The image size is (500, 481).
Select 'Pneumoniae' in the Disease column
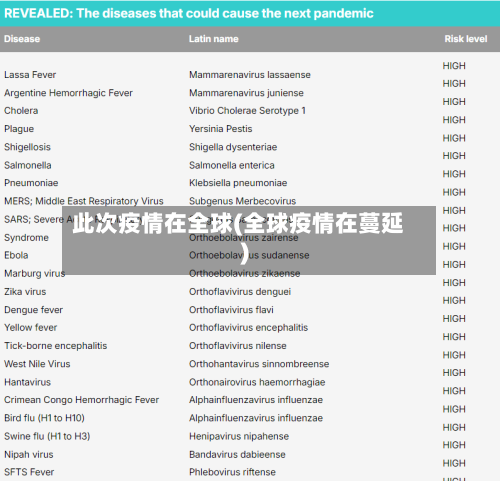click(x=31, y=183)
